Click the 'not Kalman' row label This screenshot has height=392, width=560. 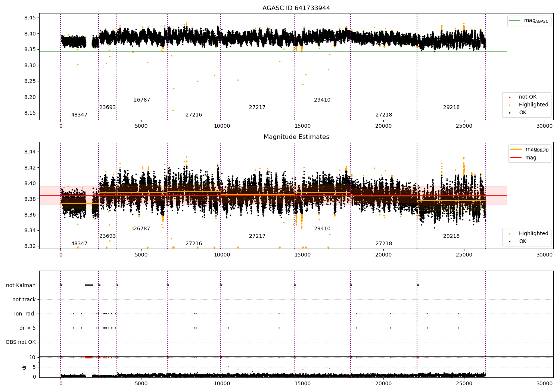coord(21,286)
